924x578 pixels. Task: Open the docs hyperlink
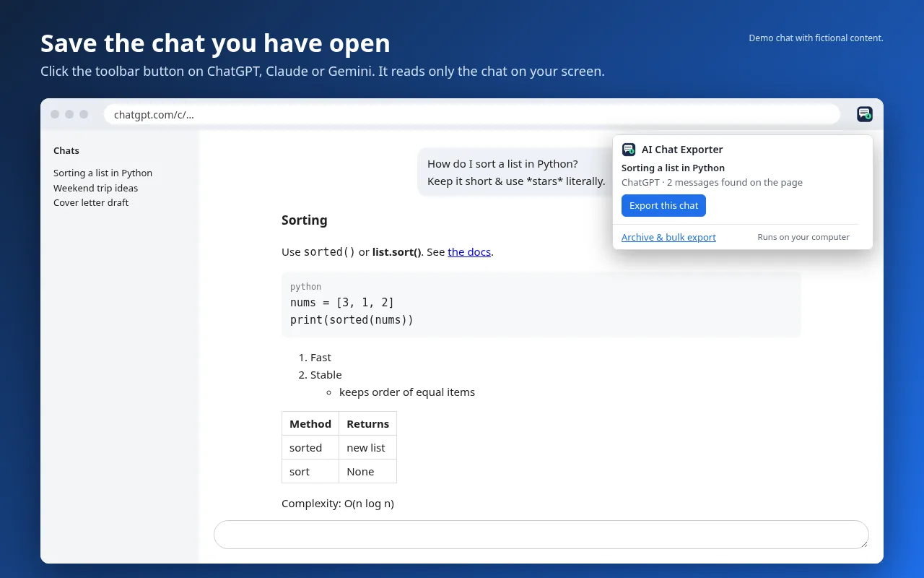click(469, 252)
